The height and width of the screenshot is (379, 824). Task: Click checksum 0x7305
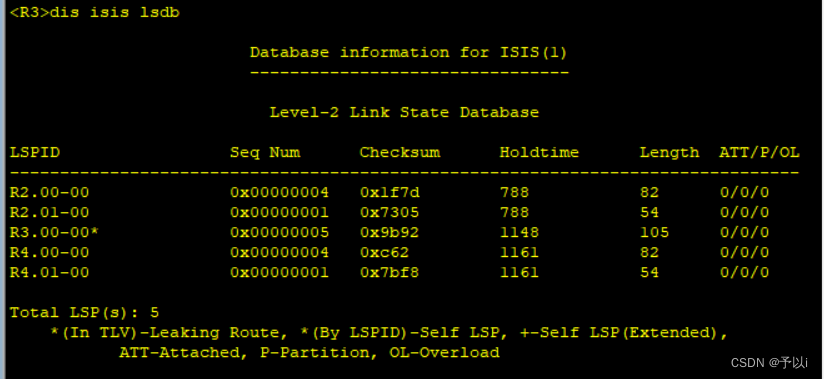pos(389,213)
